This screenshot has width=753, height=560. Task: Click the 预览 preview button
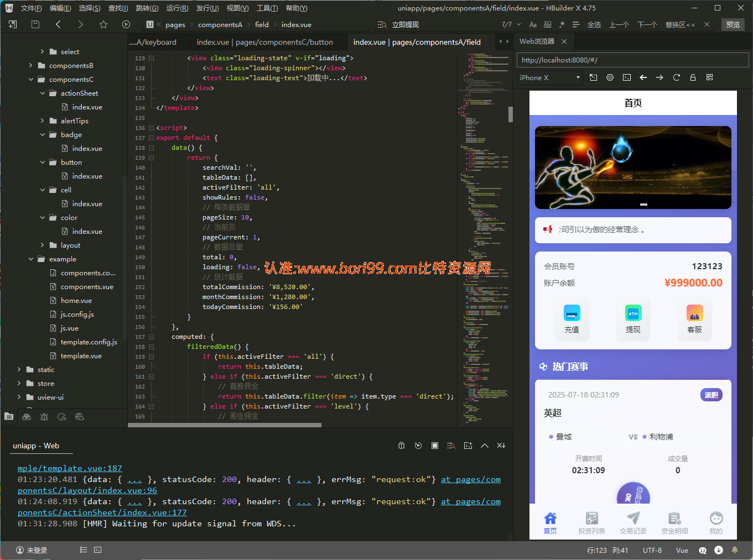[x=733, y=24]
